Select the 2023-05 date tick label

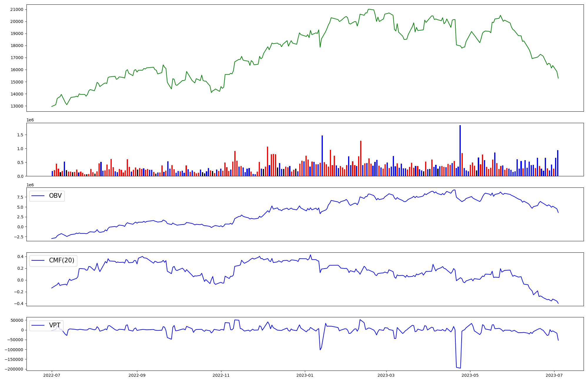point(470,375)
